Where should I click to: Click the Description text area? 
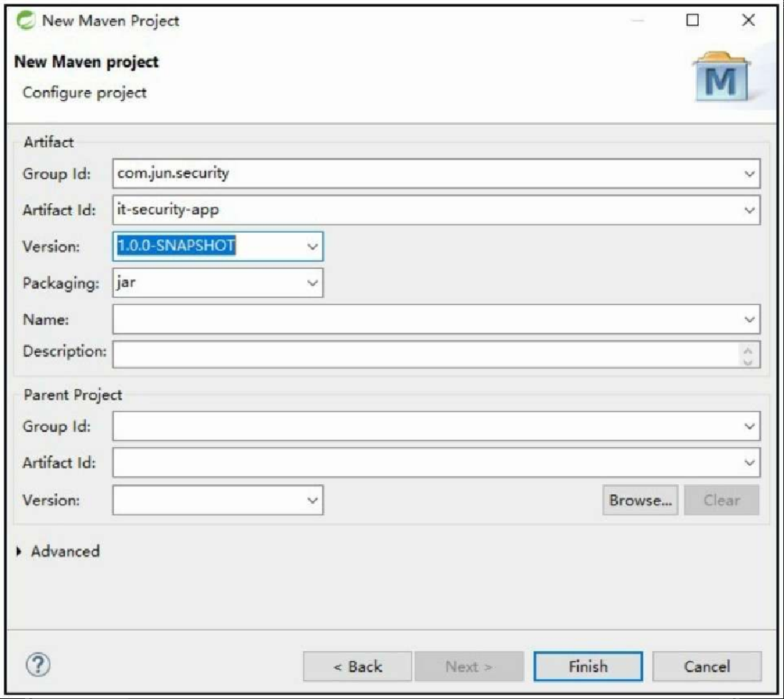click(437, 355)
